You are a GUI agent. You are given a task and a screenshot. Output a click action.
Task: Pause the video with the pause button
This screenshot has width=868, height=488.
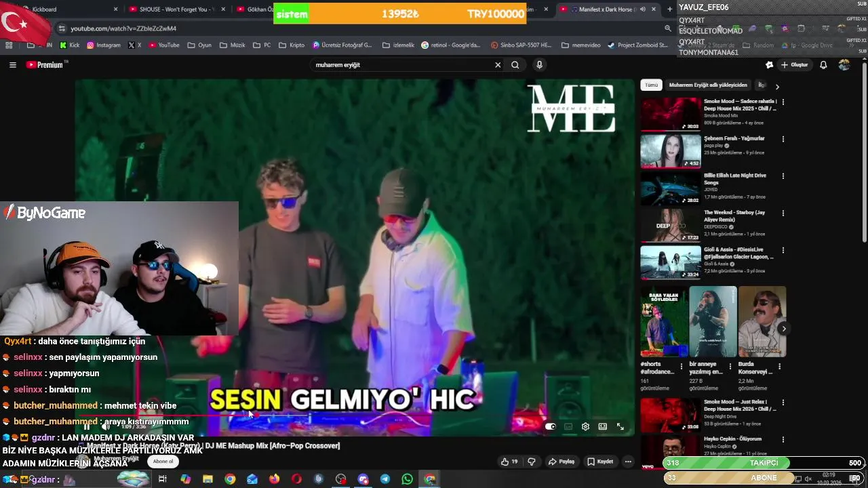(86, 426)
